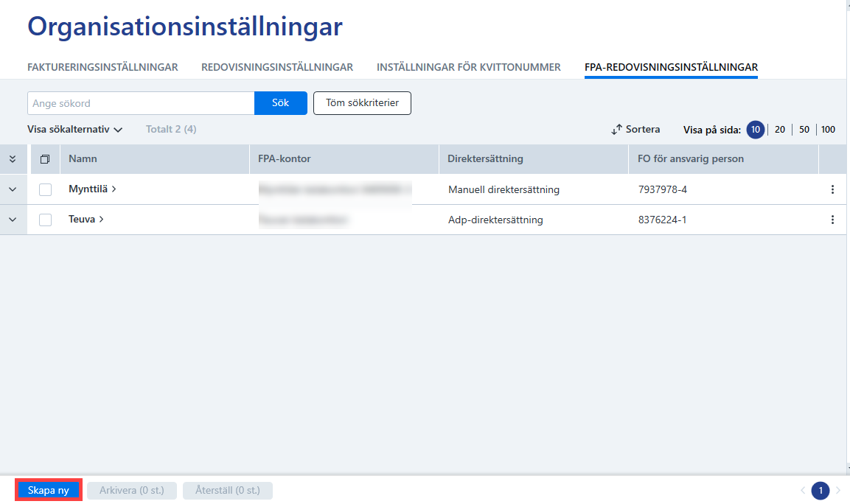The image size is (850, 504).
Task: Expand Visa sökalternativ search options
Action: tap(74, 129)
